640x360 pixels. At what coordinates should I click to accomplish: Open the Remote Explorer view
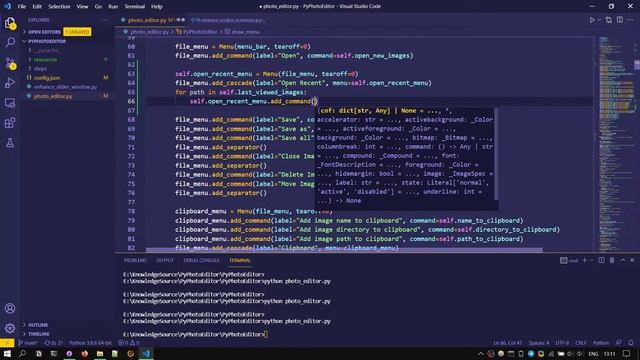[x=10, y=103]
